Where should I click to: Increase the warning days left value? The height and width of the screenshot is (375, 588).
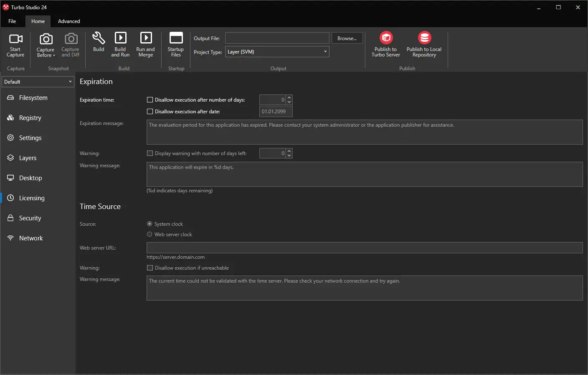pos(289,151)
